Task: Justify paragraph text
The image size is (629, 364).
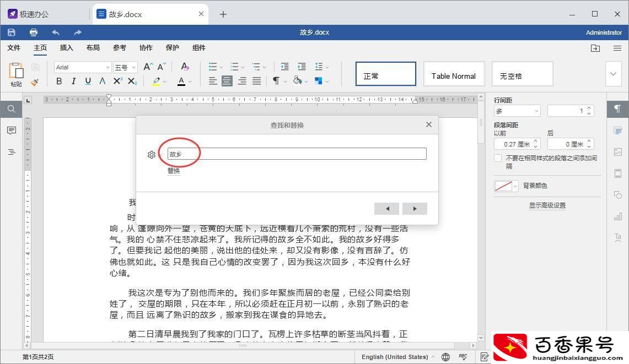Action: (x=257, y=82)
